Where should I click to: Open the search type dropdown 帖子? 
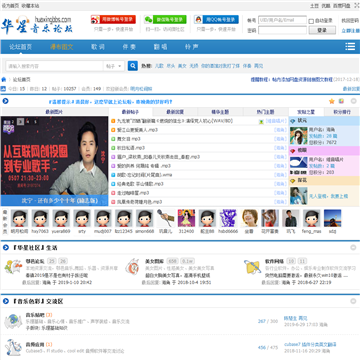114,66
